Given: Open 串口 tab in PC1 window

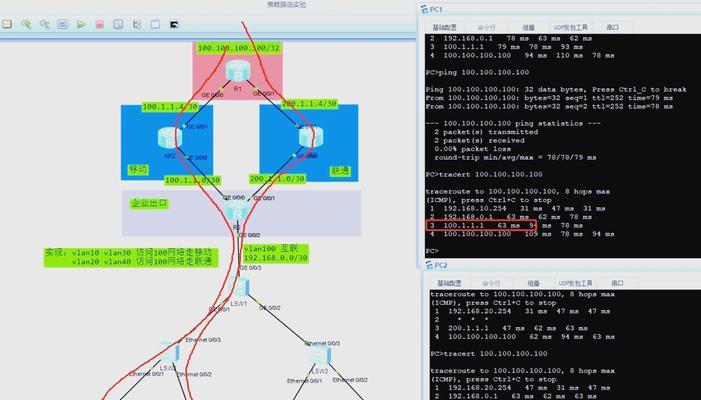Looking at the screenshot, I should [612, 28].
